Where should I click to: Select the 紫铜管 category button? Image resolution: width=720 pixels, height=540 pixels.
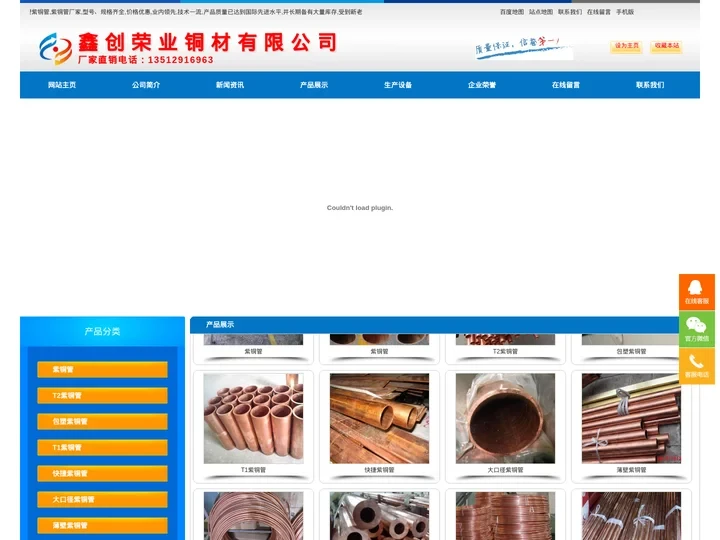[102, 369]
